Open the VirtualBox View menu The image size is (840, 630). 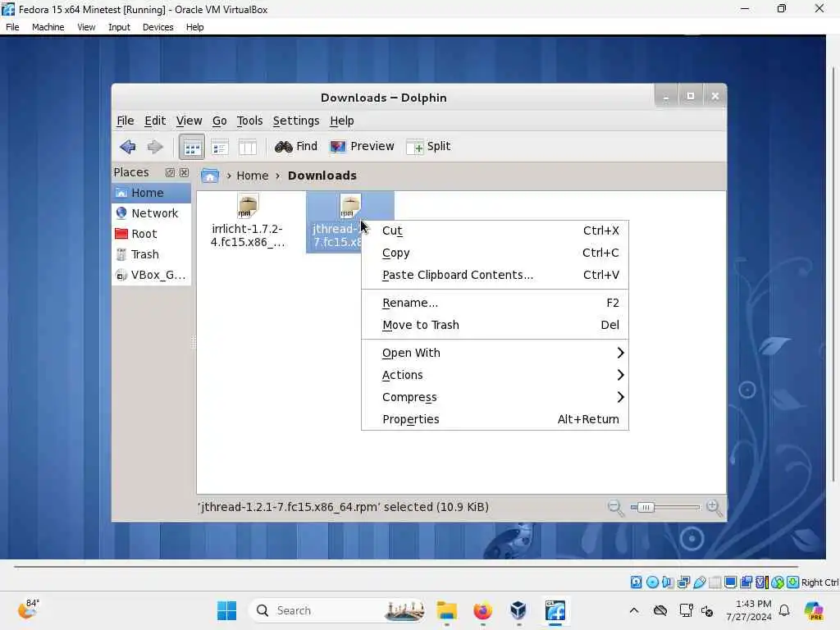(x=86, y=27)
